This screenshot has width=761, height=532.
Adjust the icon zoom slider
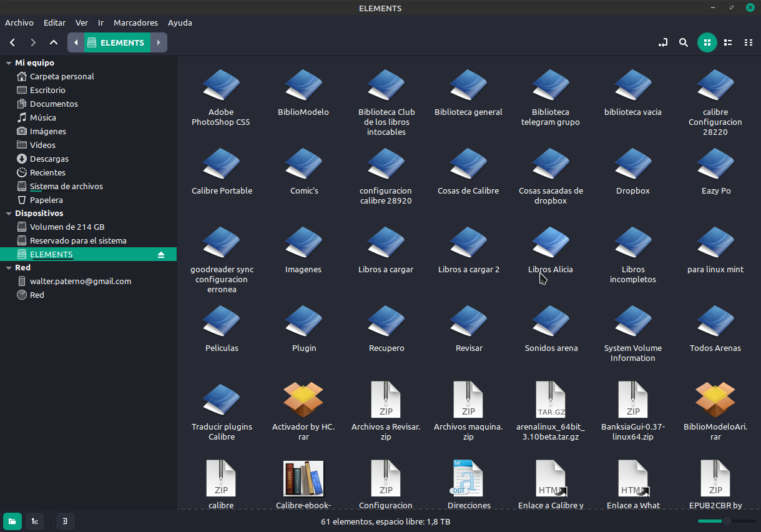727,521
